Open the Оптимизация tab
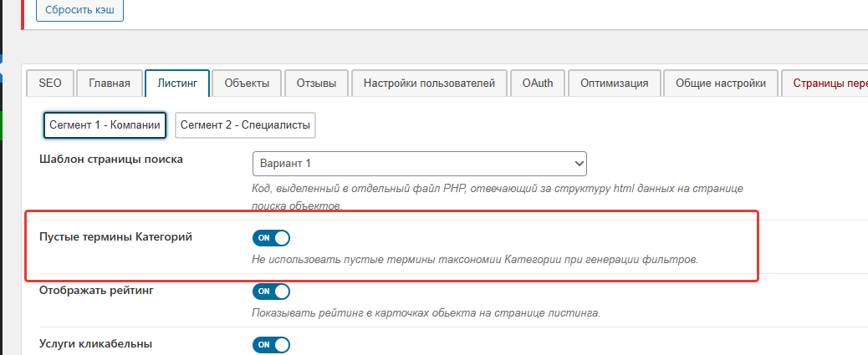Image resolution: width=868 pixels, height=355 pixels. pos(615,84)
